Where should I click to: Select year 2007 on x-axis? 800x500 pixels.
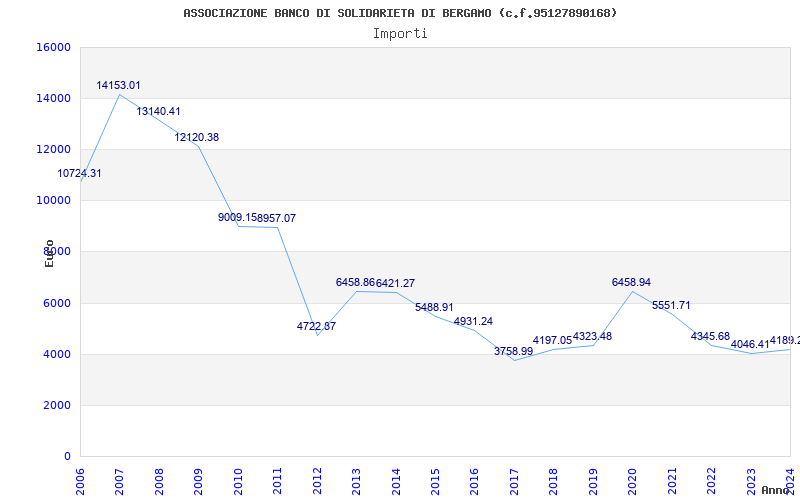[119, 481]
